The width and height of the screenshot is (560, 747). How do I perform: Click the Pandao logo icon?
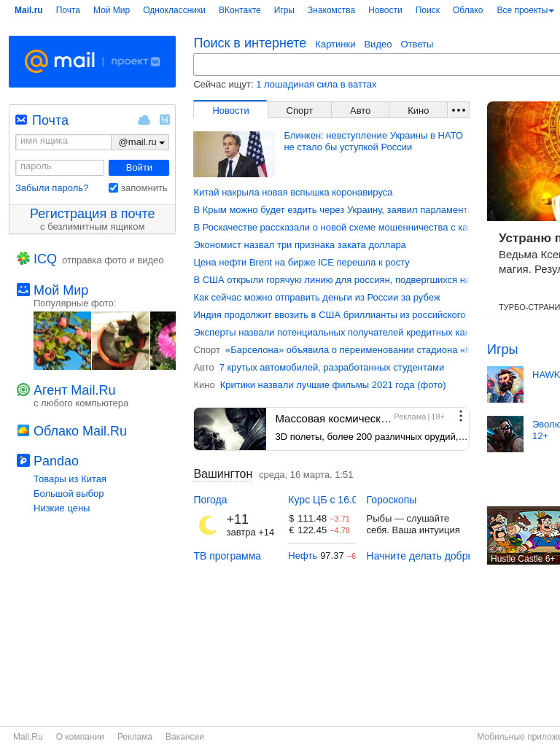point(23,460)
